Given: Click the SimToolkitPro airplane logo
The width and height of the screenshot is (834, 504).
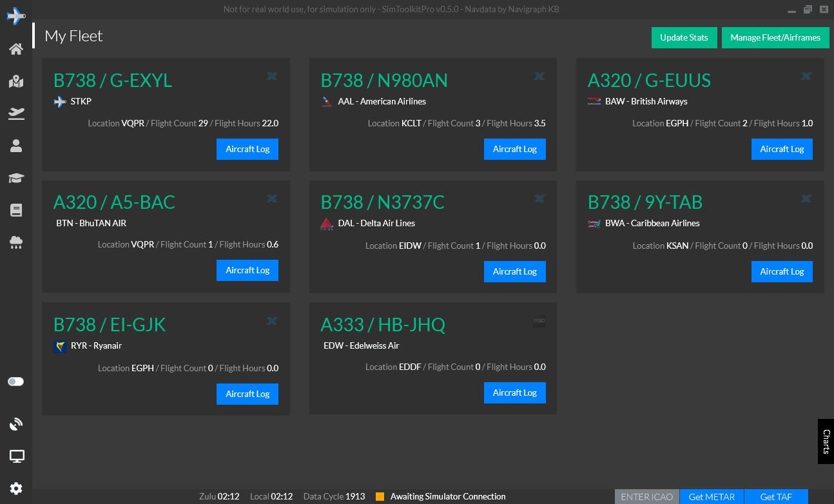Looking at the screenshot, I should pos(16,15).
